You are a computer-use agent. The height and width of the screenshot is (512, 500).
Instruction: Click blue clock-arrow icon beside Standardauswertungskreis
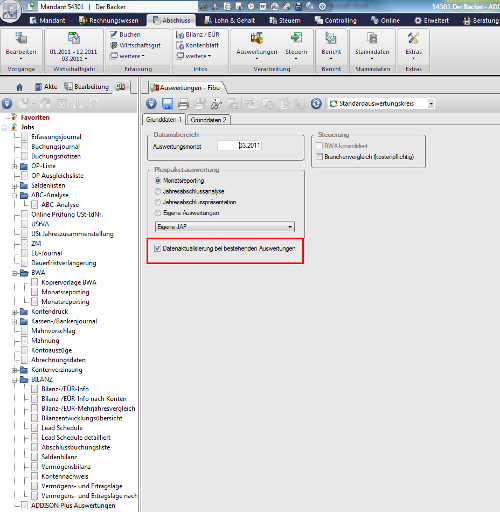tap(316, 104)
